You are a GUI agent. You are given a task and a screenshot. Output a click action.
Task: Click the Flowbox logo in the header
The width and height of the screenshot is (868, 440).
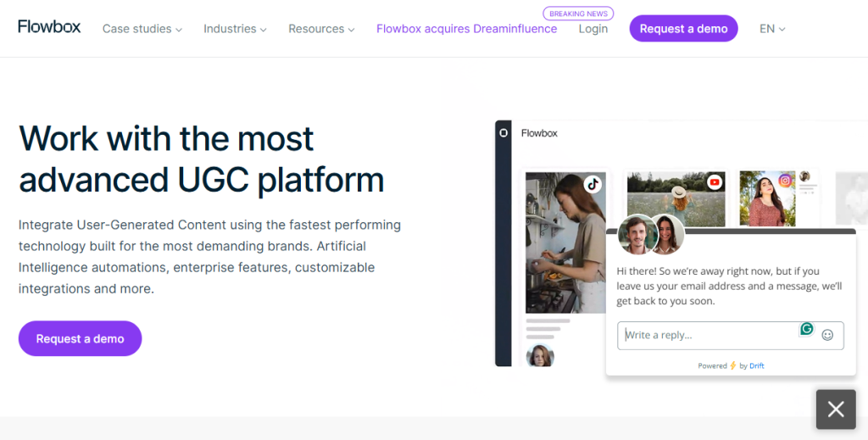click(x=49, y=27)
